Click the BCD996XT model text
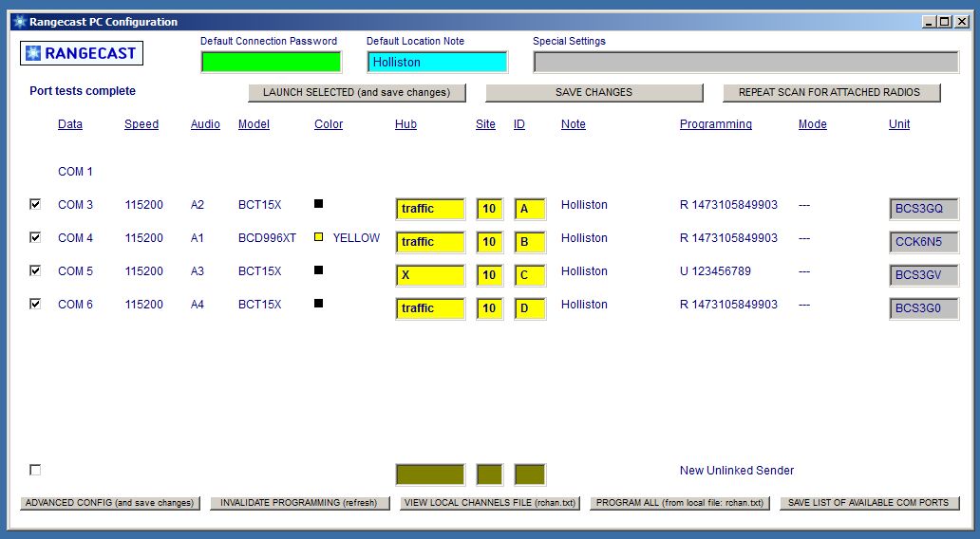980x539 pixels. tap(267, 238)
